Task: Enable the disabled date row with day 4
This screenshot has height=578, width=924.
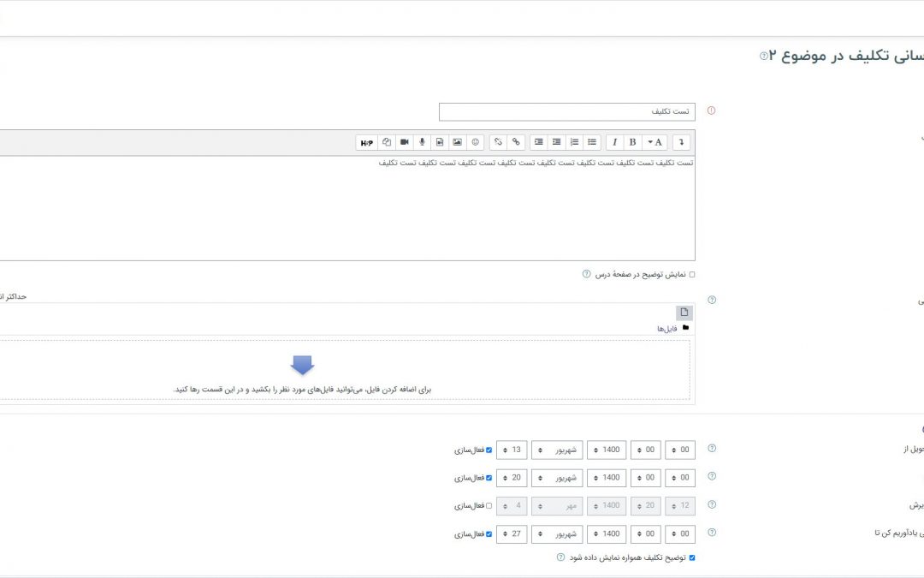Action: [x=489, y=505]
